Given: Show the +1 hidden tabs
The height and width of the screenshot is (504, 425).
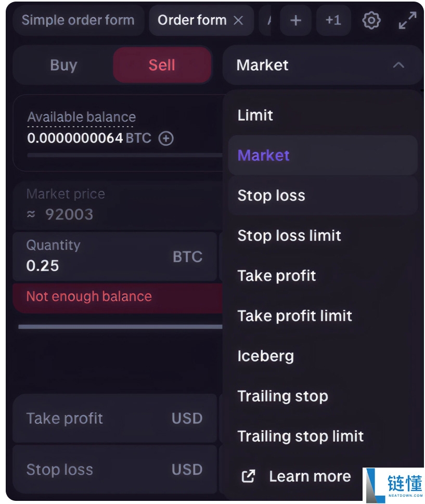Looking at the screenshot, I should click(x=333, y=21).
